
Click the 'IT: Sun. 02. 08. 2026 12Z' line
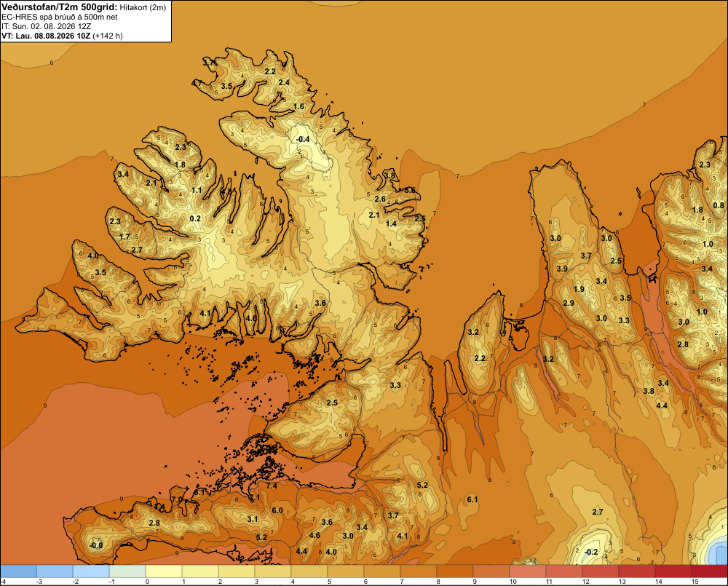pos(48,26)
